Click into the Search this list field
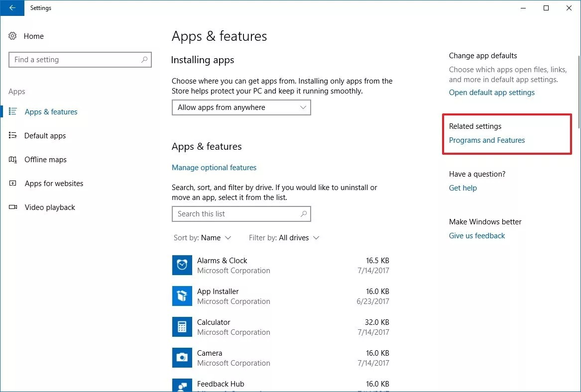The height and width of the screenshot is (392, 581). pyautogui.click(x=241, y=213)
